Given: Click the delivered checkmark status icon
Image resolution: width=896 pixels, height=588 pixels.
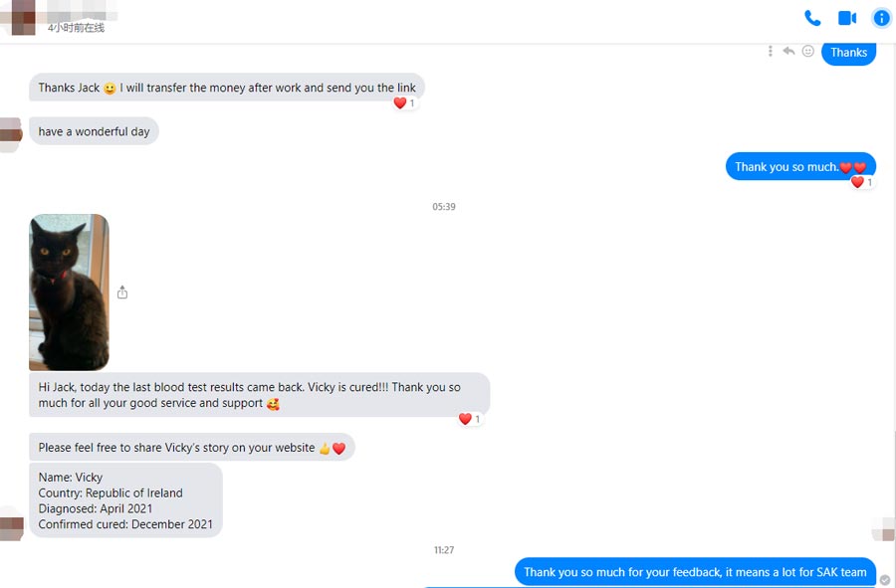Looking at the screenshot, I should pos(885,580).
